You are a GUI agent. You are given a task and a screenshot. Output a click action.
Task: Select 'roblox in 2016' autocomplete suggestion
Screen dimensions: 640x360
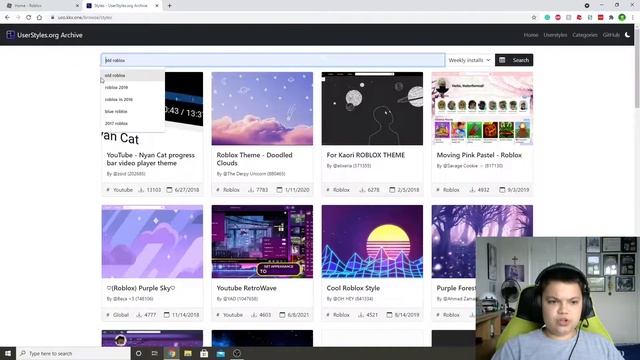133,99
